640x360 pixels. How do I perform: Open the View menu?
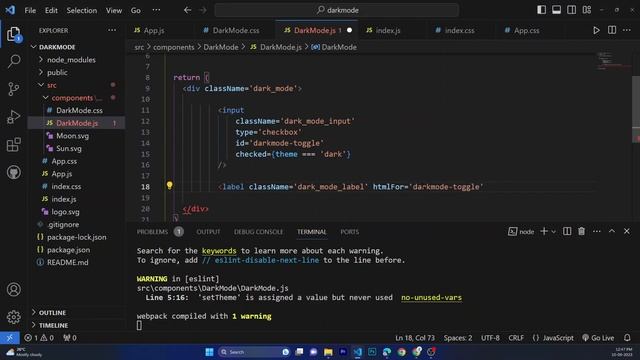[114, 10]
